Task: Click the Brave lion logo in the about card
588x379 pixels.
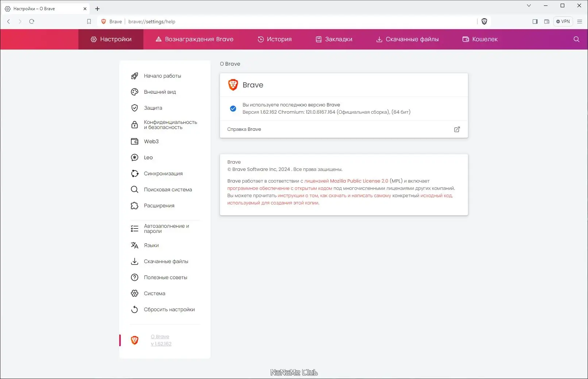Action: 233,85
